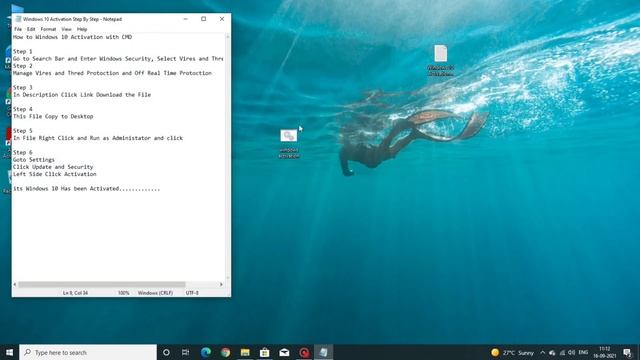Click 'Windows (CRLF)' in the status bar
The width and height of the screenshot is (640, 360).
(155, 293)
